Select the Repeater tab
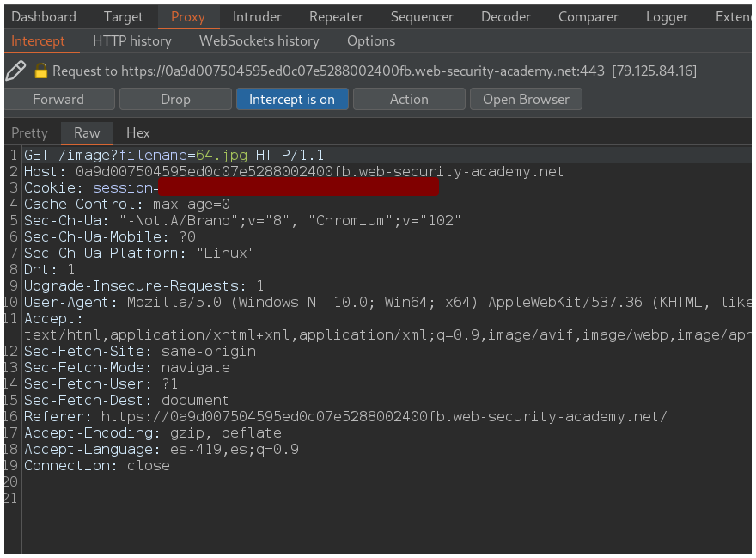756x558 pixels. 336,16
